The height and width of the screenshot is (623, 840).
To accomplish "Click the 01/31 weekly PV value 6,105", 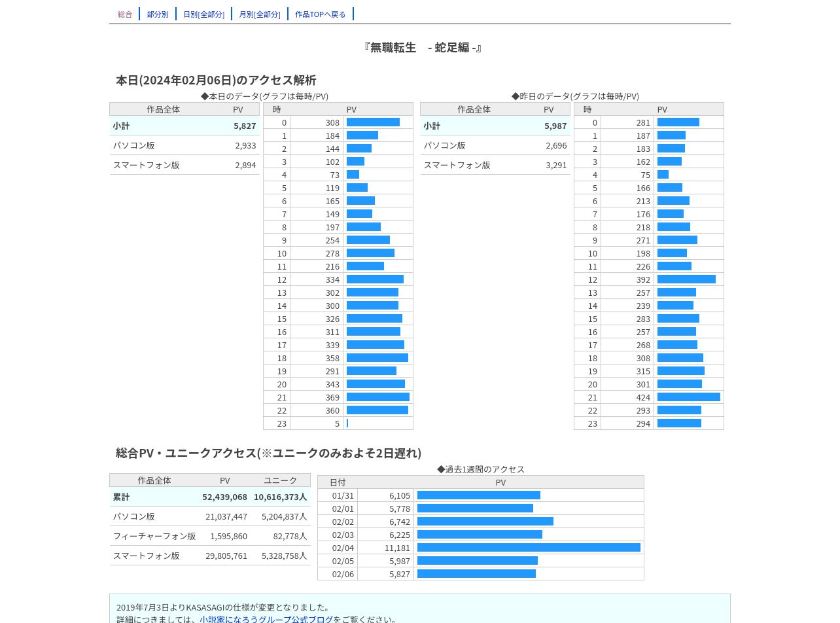I will point(400,495).
